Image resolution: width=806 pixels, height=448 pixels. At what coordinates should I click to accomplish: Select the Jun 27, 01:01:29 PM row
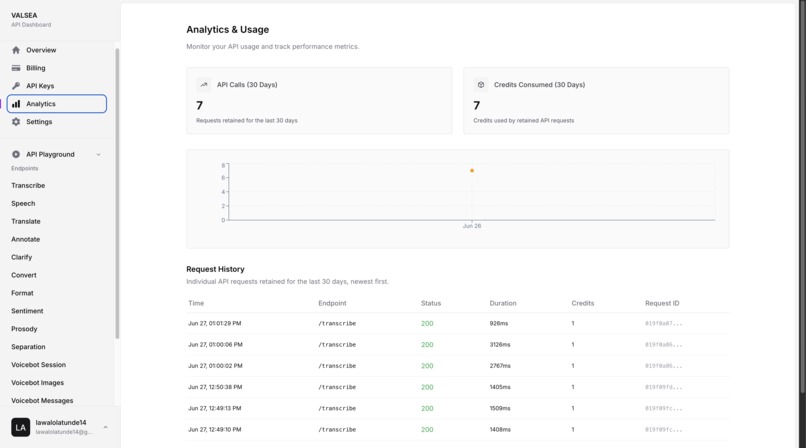tap(457, 324)
